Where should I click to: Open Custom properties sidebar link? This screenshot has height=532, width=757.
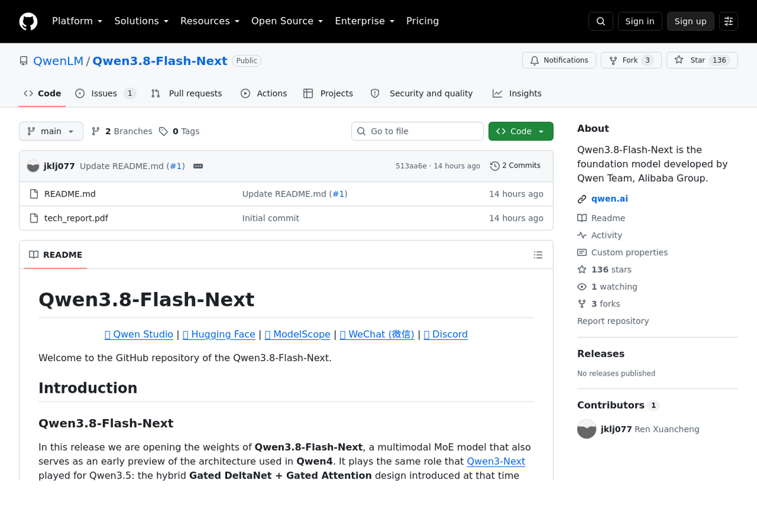[623, 252]
